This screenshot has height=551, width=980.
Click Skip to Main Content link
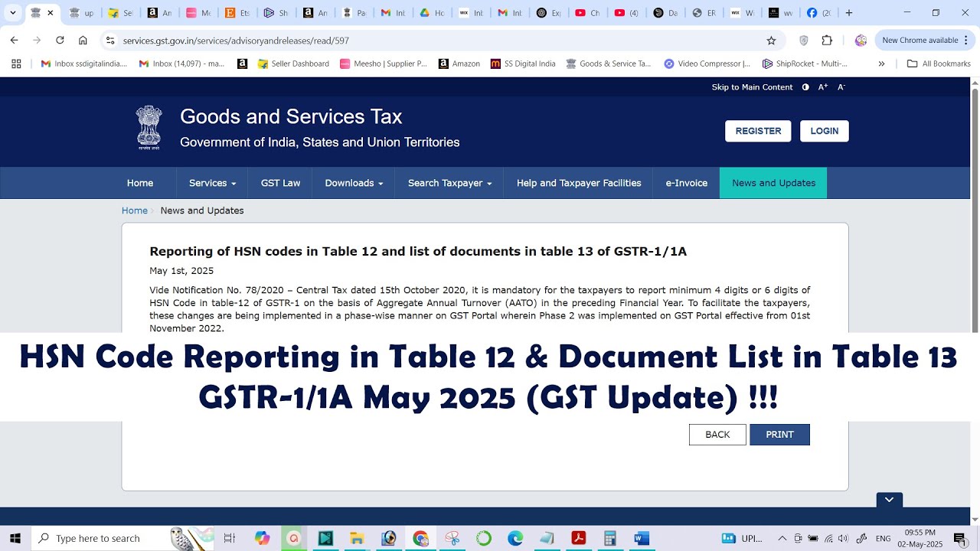[752, 87]
